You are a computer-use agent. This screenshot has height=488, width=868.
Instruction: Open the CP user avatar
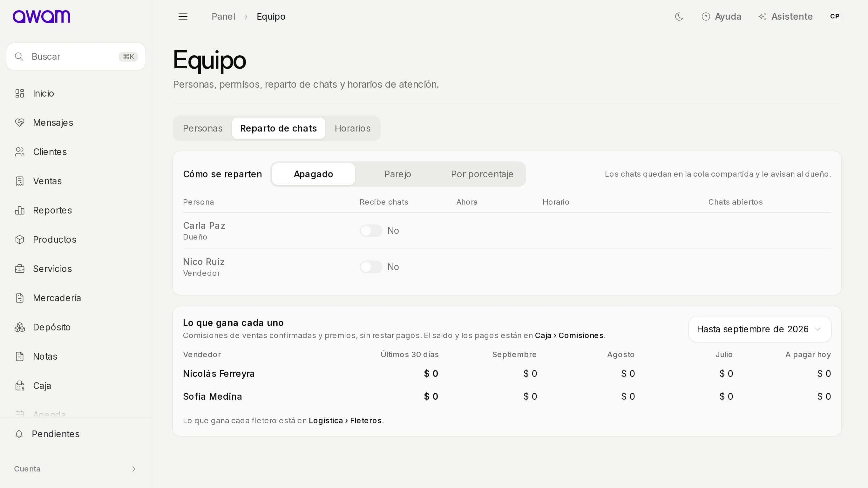click(x=835, y=17)
